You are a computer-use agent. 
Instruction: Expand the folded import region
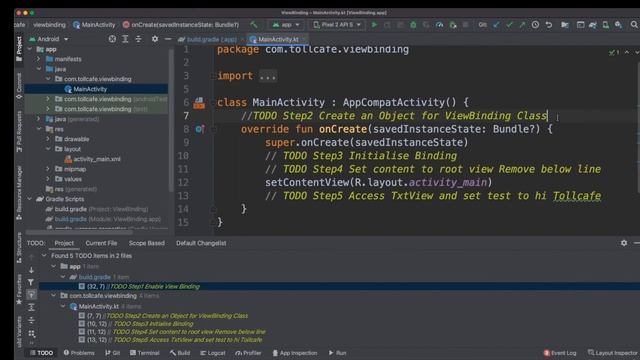268,76
